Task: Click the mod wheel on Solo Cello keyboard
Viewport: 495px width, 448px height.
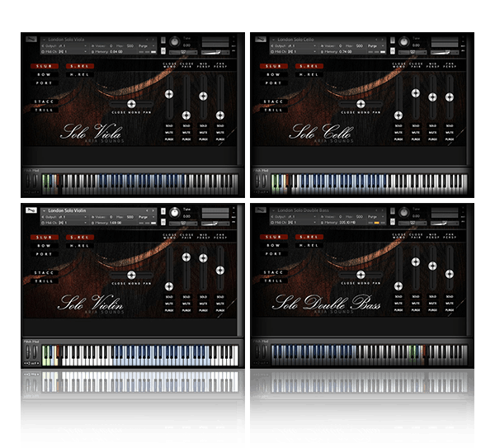Action: tap(264, 181)
